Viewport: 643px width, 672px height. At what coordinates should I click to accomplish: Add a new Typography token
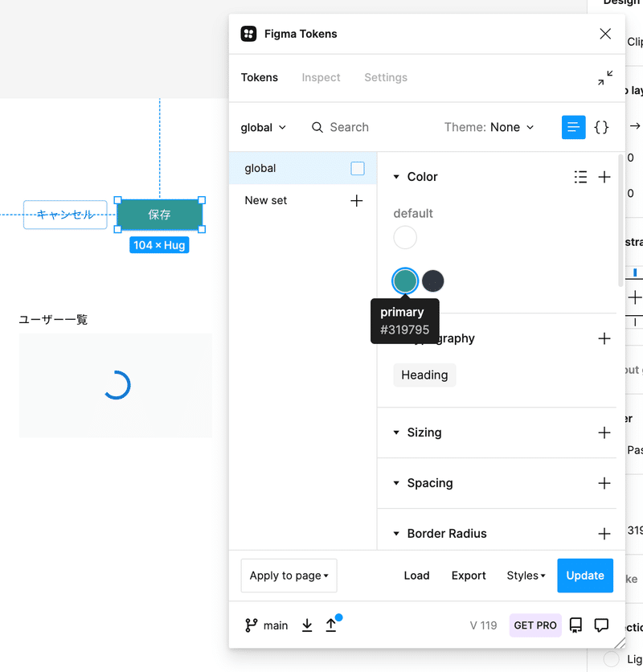click(x=604, y=338)
